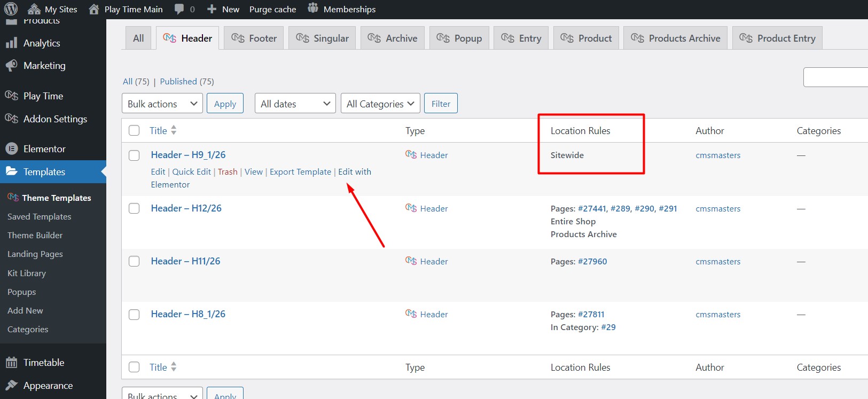Click the Theme Templates logo icon
This screenshot has height=399, width=868.
pos(13,198)
